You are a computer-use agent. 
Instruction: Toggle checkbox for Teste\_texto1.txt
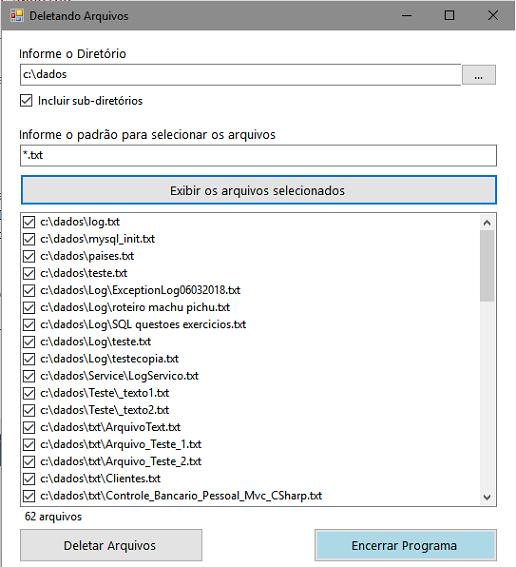click(x=29, y=393)
